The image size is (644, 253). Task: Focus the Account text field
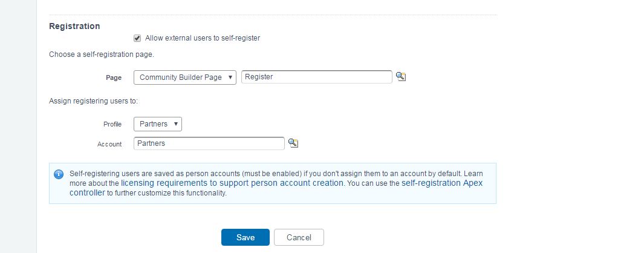click(x=209, y=143)
